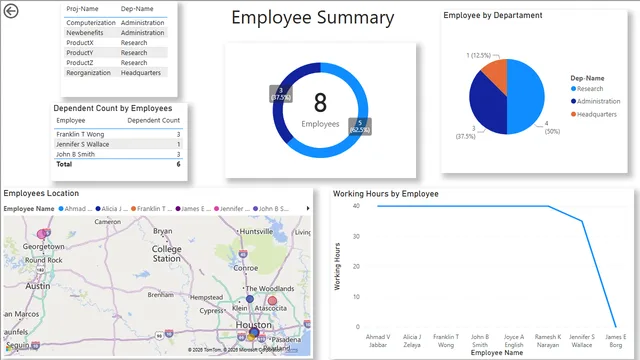
Task: Click the Proj-Name column header
Action: point(82,9)
